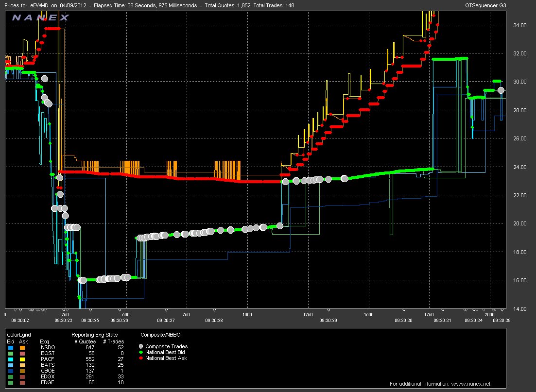
Task: Click the www.nanex.net link text
Action: pos(471,384)
